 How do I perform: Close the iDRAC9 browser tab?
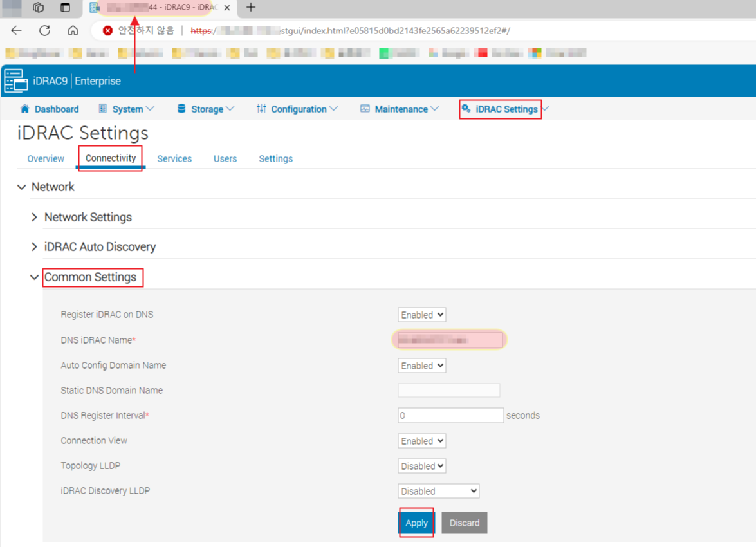coord(227,8)
